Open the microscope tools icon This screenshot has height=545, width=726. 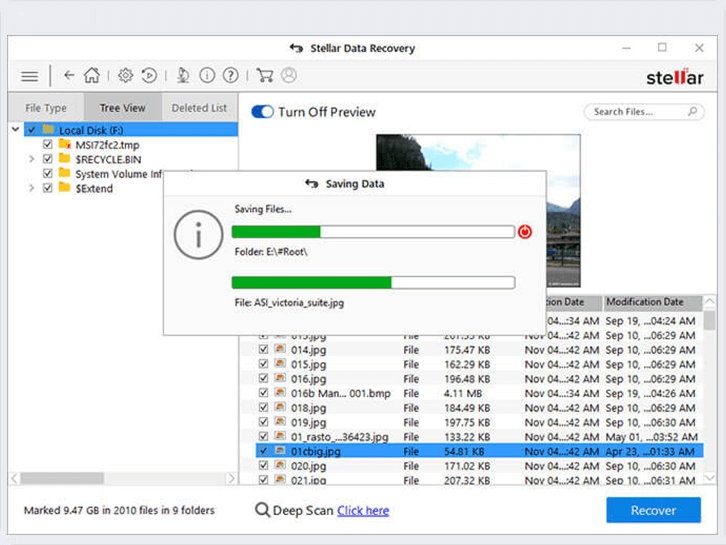183,75
